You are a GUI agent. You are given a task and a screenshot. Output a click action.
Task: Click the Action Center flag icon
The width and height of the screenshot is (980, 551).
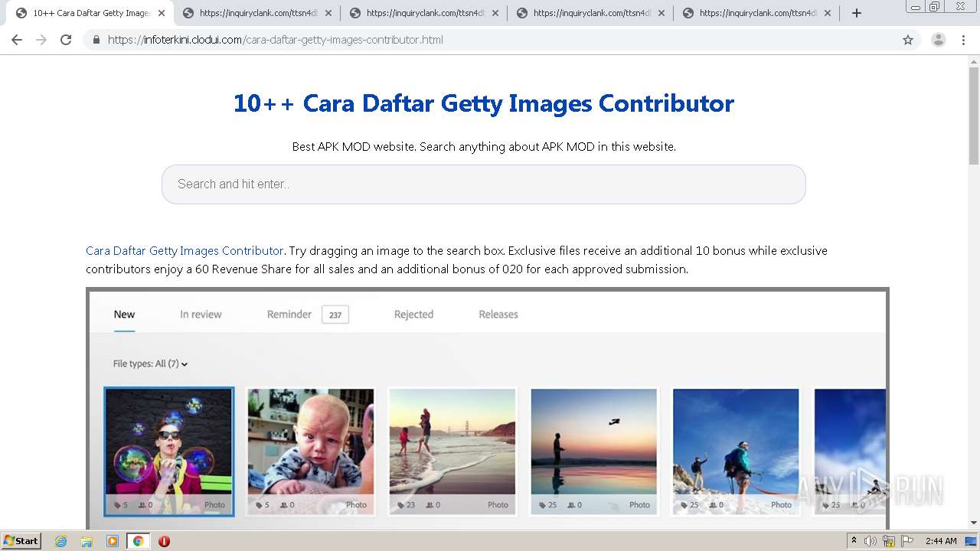click(907, 541)
